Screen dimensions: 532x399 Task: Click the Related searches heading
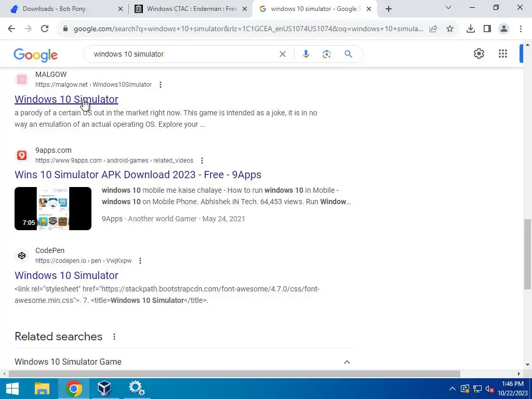pyautogui.click(x=58, y=337)
